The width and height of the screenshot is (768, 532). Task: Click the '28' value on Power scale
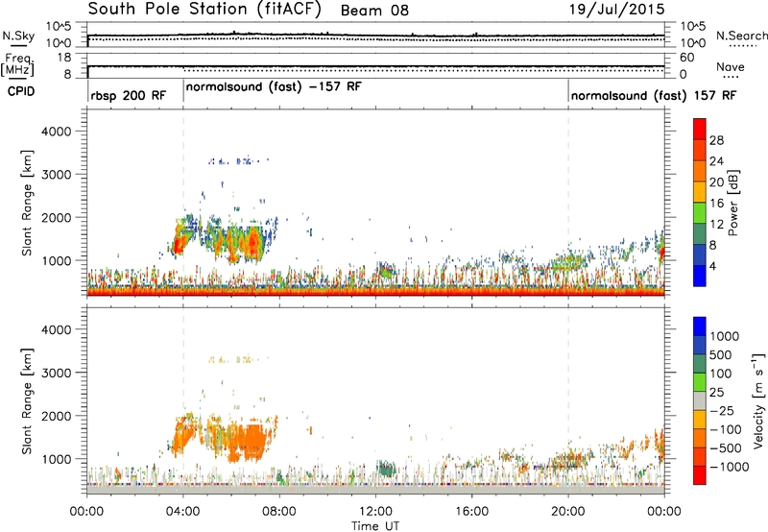pyautogui.click(x=716, y=140)
